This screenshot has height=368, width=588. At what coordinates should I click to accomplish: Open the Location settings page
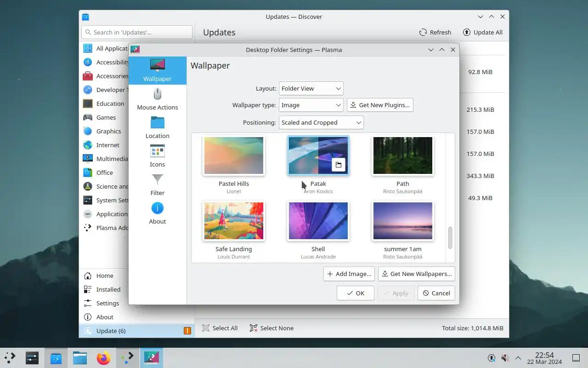coord(157,128)
